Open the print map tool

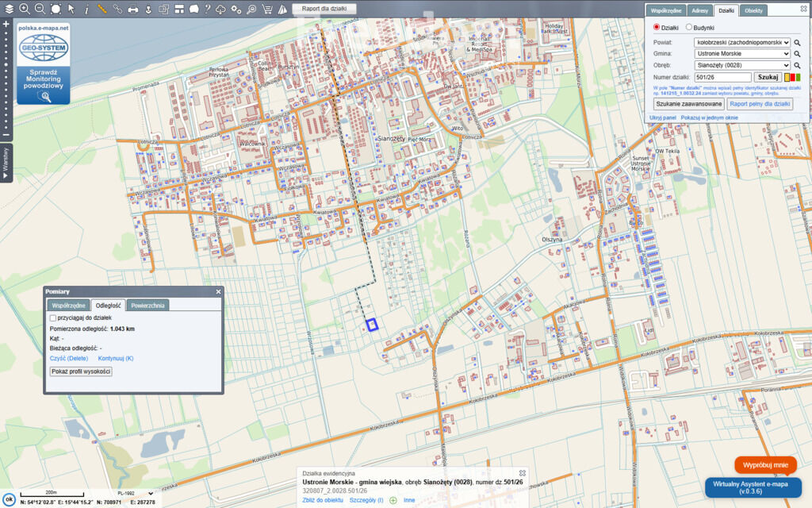(x=133, y=9)
